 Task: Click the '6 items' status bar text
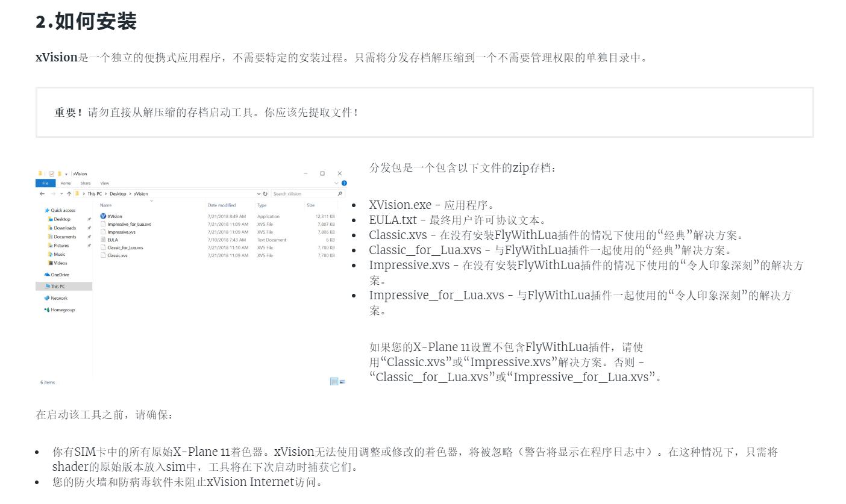48,382
